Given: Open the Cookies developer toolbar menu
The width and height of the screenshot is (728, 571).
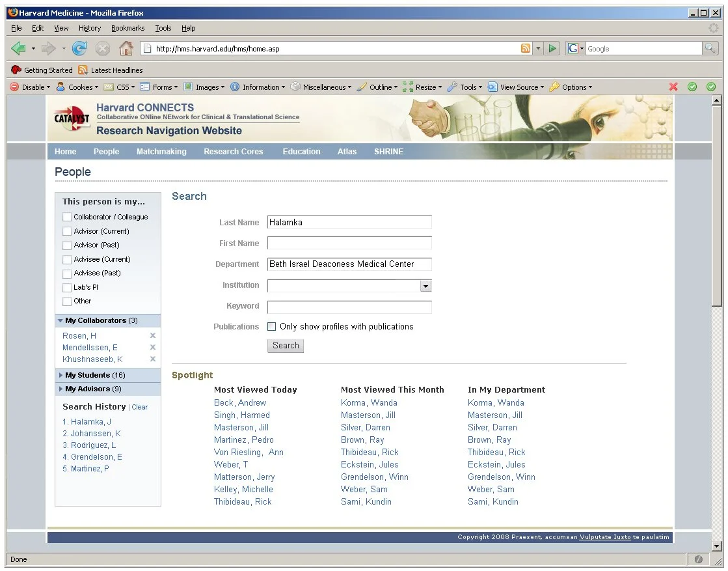Looking at the screenshot, I should [77, 87].
